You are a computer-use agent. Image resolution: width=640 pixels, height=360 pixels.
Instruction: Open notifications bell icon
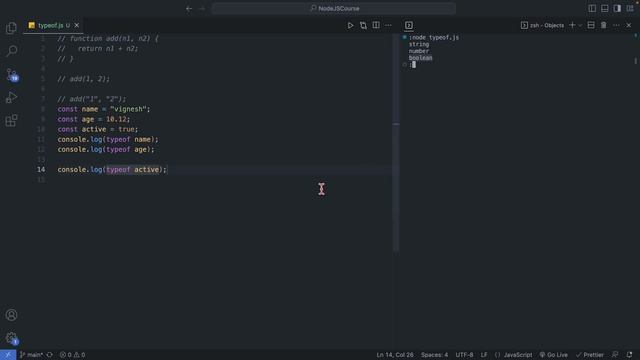tap(629, 355)
